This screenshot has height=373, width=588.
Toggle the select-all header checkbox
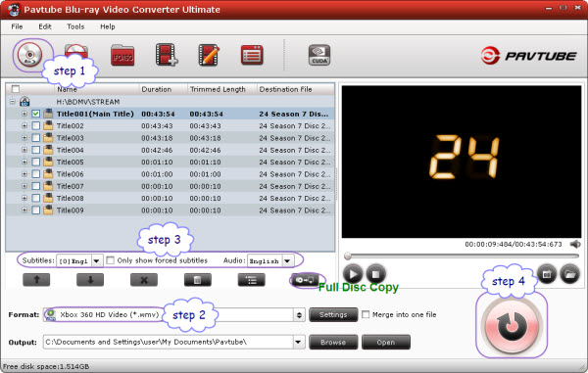[x=16, y=89]
